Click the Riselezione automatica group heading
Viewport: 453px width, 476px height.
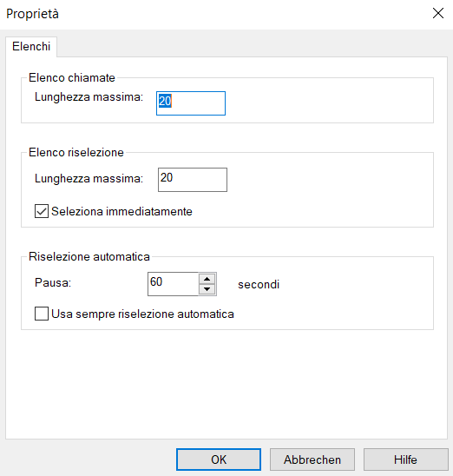pos(89,256)
